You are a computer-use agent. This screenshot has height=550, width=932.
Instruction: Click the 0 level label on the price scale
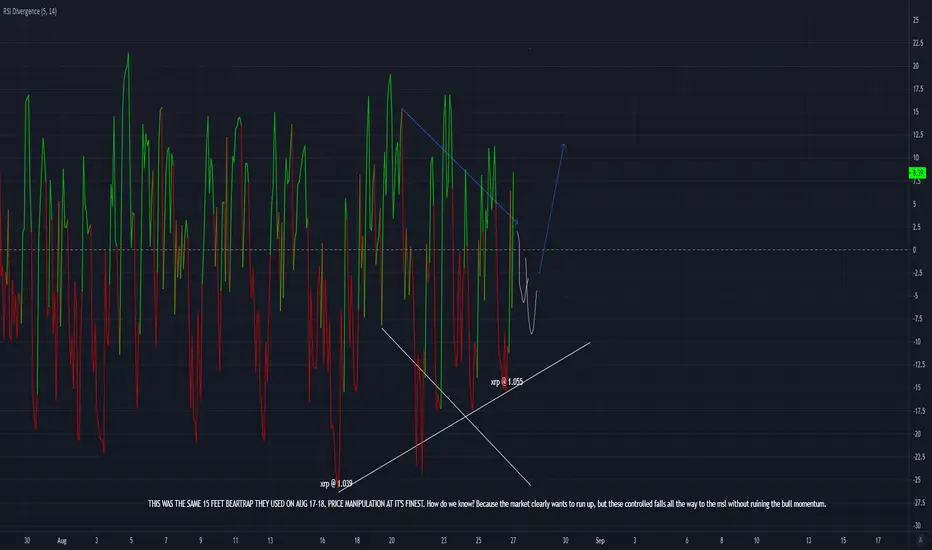915,250
